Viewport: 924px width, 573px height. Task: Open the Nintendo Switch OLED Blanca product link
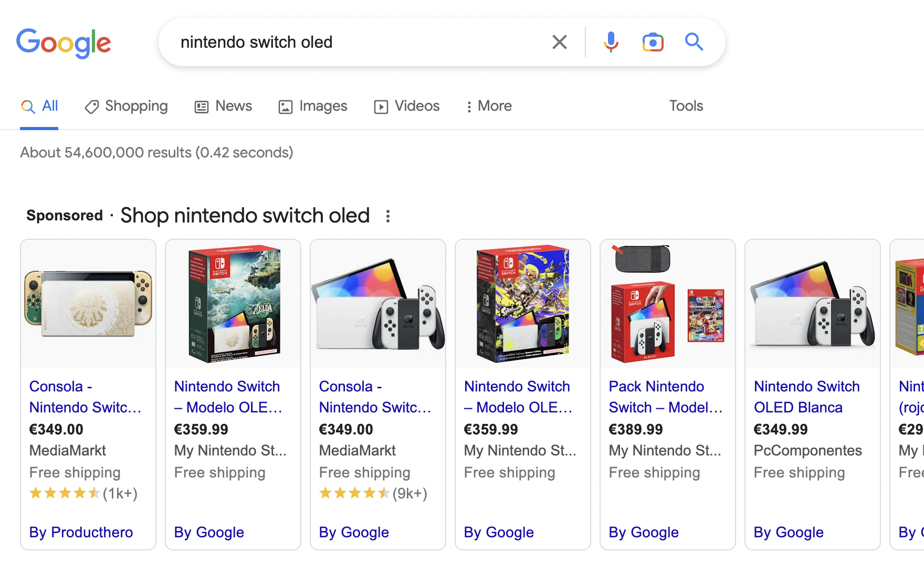pyautogui.click(x=806, y=397)
